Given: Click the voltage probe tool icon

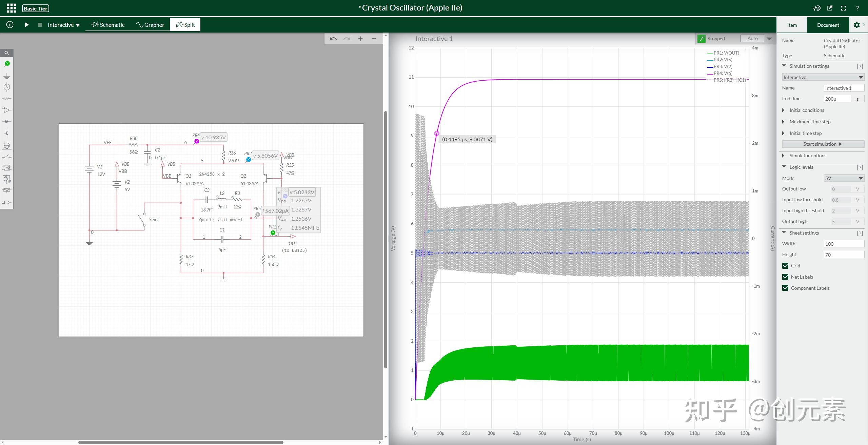Looking at the screenshot, I should (7, 64).
